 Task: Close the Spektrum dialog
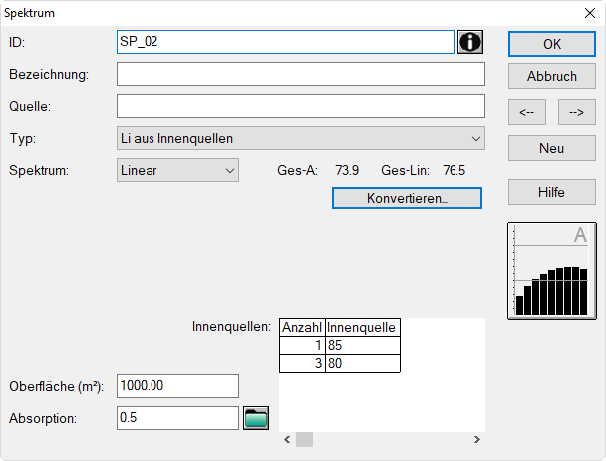(590, 13)
